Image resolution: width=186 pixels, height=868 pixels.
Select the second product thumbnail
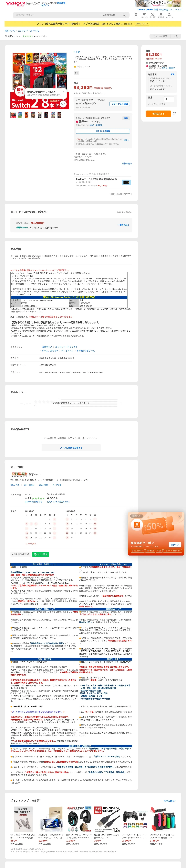coord(20,115)
